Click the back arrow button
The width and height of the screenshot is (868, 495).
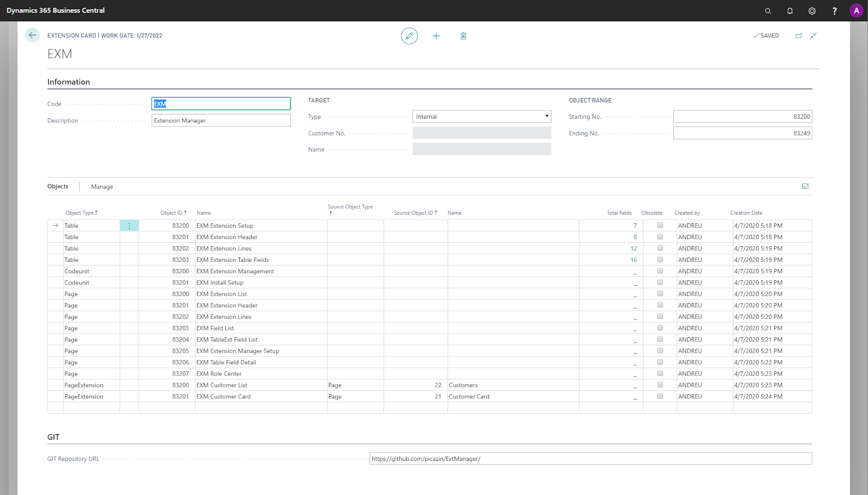tap(33, 35)
